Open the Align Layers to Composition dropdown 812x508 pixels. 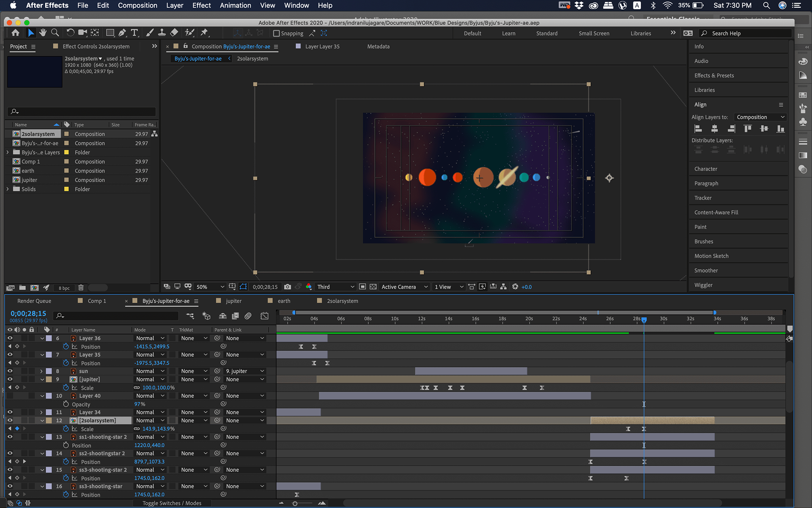point(760,117)
